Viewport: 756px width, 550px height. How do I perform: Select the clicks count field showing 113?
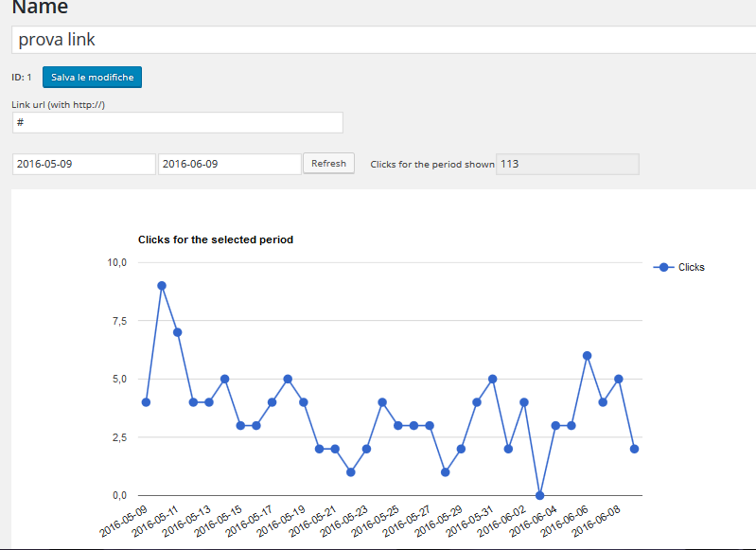(568, 164)
